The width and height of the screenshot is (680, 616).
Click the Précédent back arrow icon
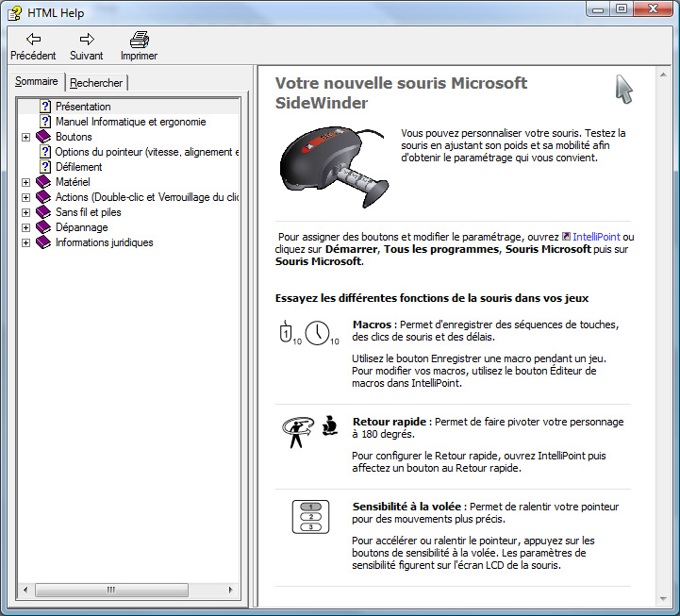pyautogui.click(x=33, y=39)
